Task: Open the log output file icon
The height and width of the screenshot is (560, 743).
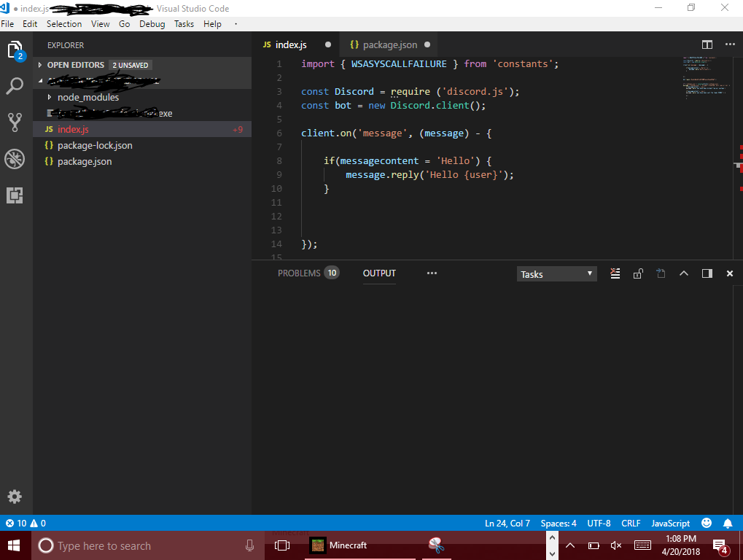Action: tap(661, 273)
